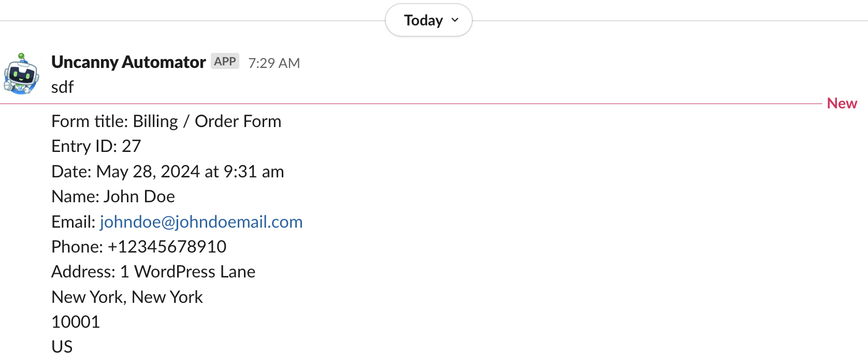Click the New York, New York line
This screenshot has height=363, width=868.
(x=127, y=297)
